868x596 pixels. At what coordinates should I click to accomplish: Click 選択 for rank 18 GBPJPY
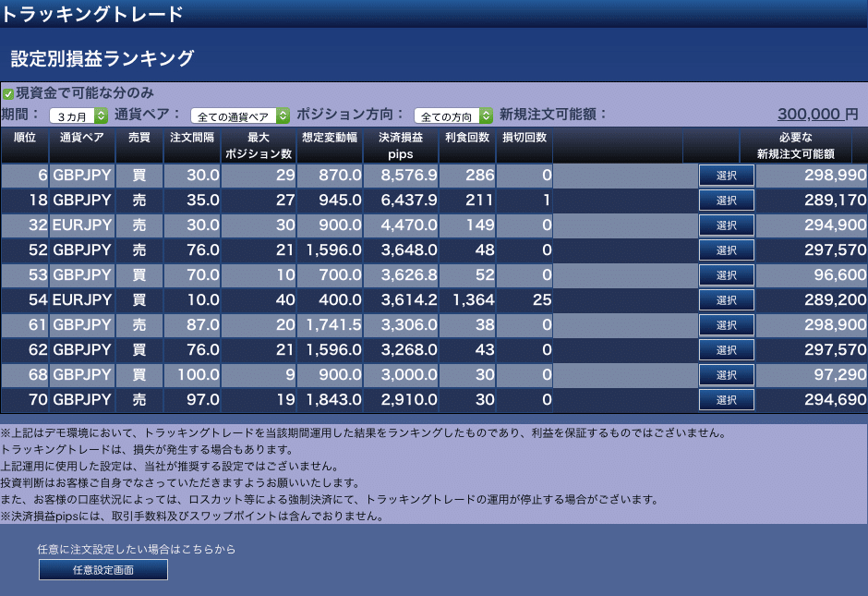click(x=727, y=201)
